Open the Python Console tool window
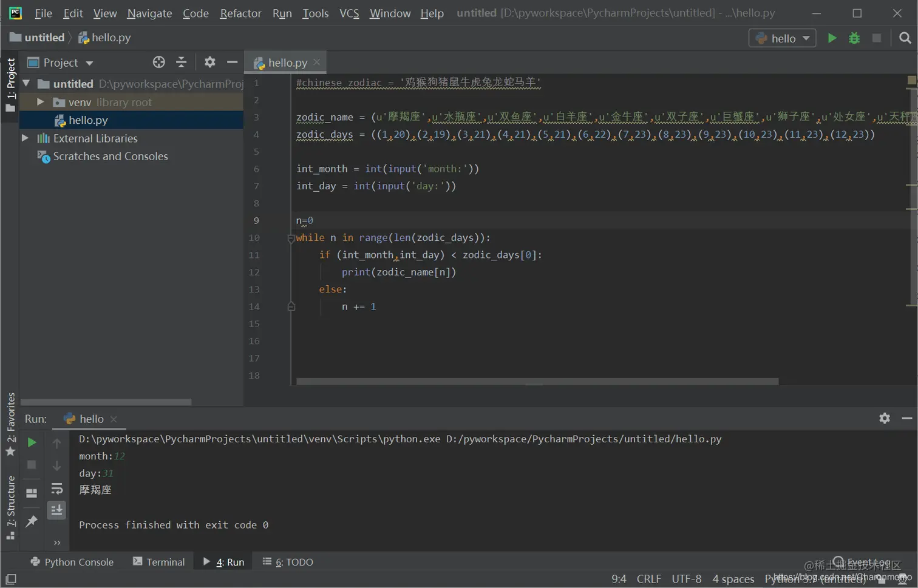The height and width of the screenshot is (588, 918). [x=72, y=562]
